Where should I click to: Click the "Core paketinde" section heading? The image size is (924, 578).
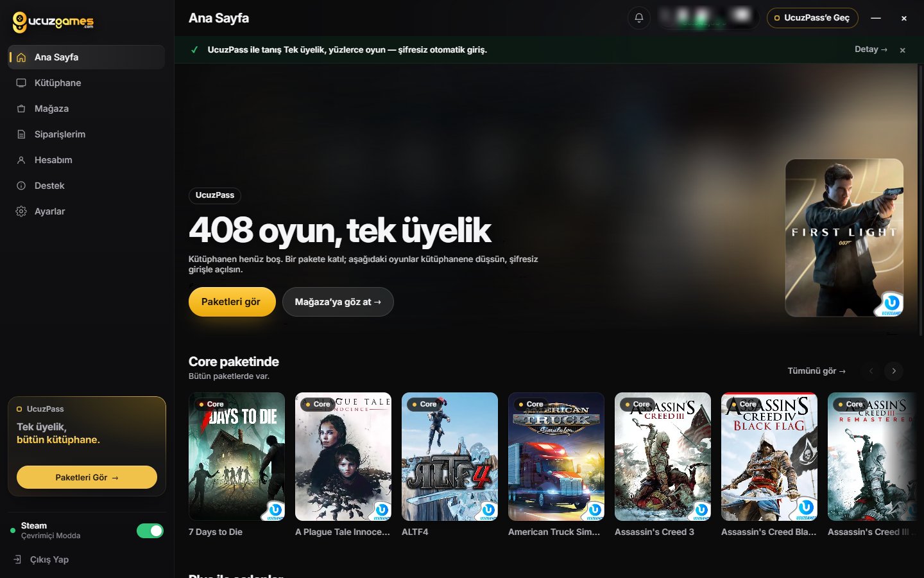234,362
